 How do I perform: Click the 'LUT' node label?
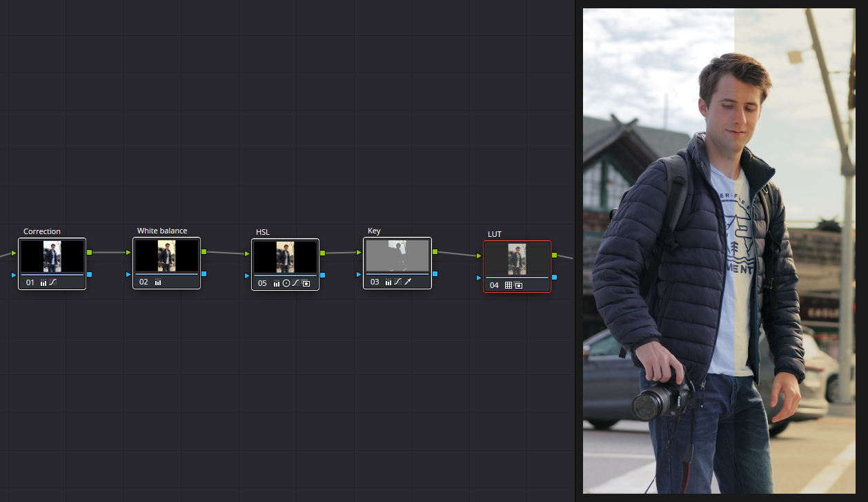tap(495, 234)
